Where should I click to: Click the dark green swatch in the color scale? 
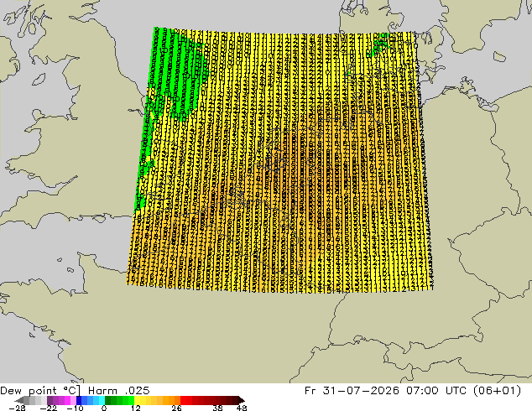(x=108, y=400)
